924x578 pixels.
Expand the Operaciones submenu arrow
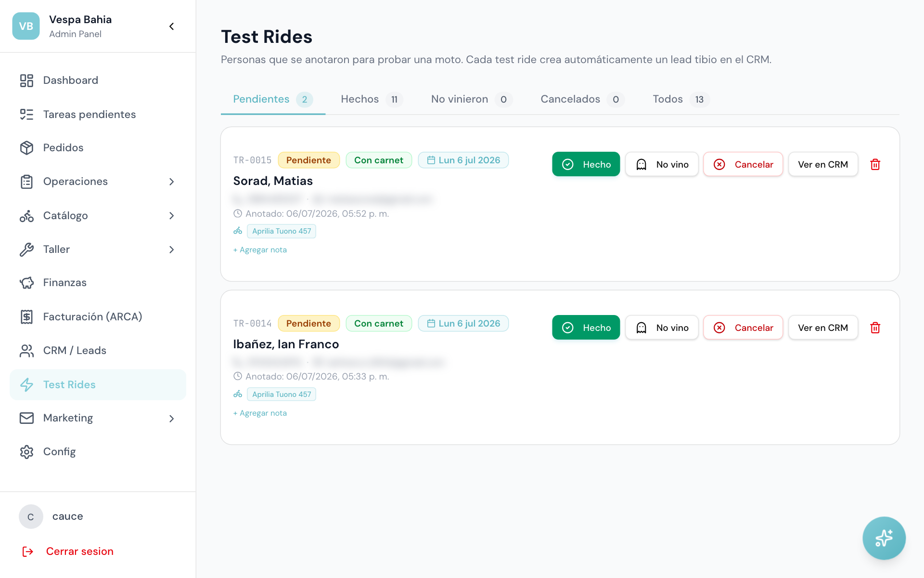point(172,182)
